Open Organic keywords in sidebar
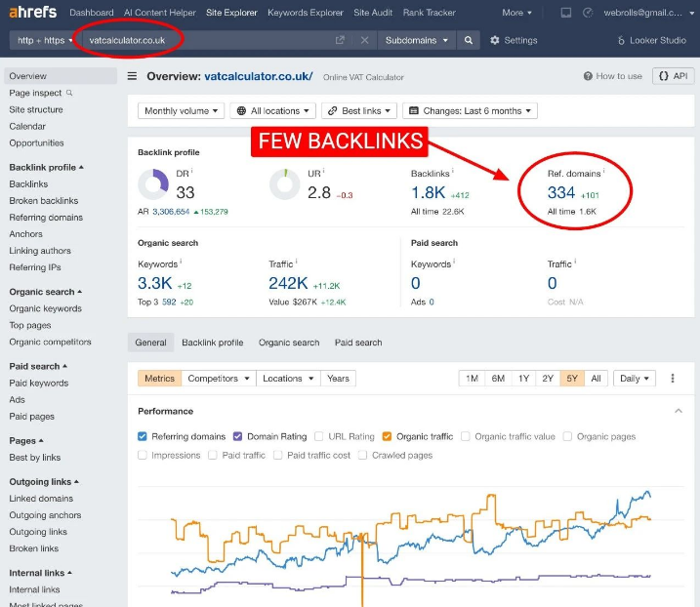 (x=45, y=308)
